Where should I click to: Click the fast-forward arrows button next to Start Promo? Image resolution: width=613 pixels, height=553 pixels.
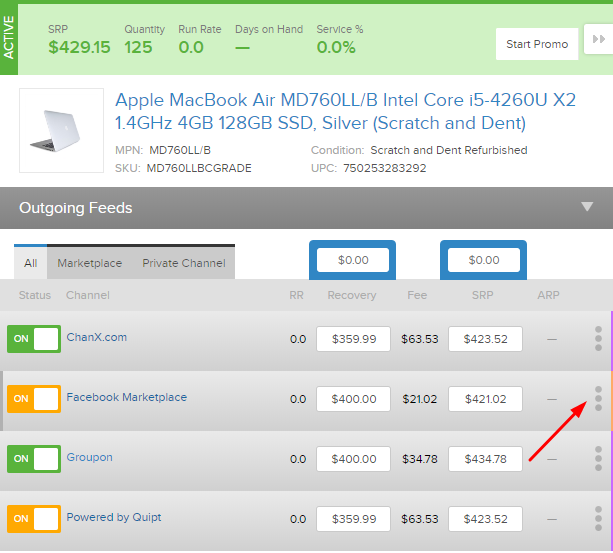click(599, 39)
